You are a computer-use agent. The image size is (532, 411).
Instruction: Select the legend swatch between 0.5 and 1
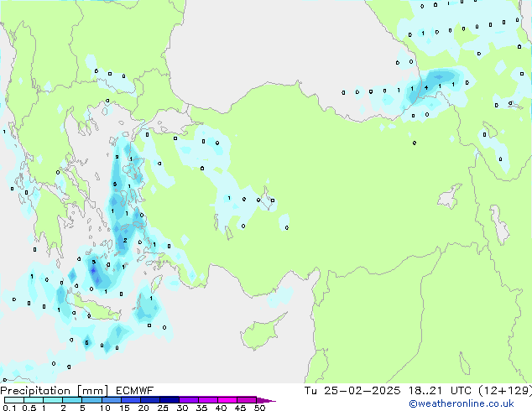[34, 400]
